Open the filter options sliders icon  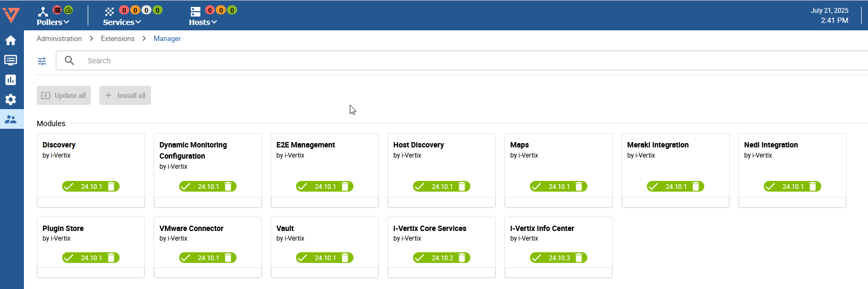coord(42,61)
